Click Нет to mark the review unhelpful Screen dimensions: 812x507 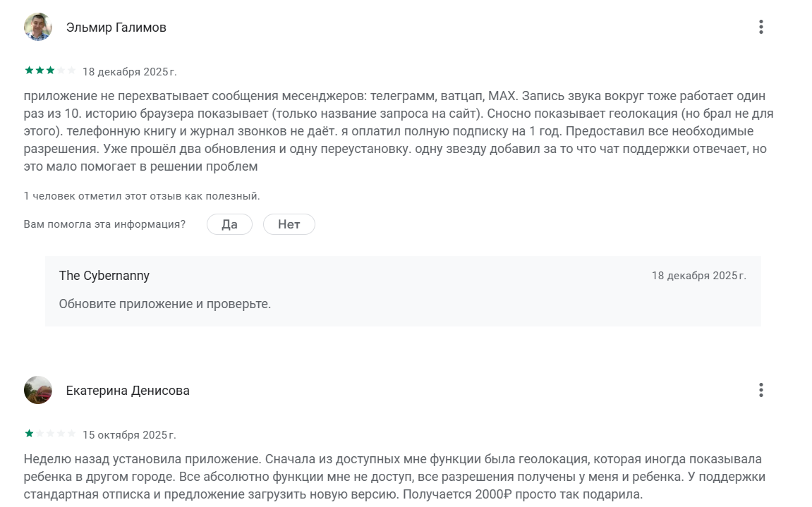point(289,224)
